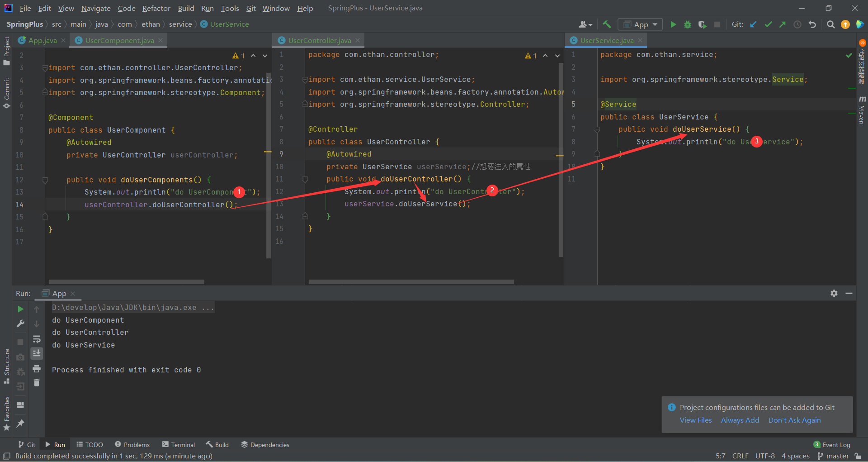Print the console output with printer icon

(x=37, y=368)
